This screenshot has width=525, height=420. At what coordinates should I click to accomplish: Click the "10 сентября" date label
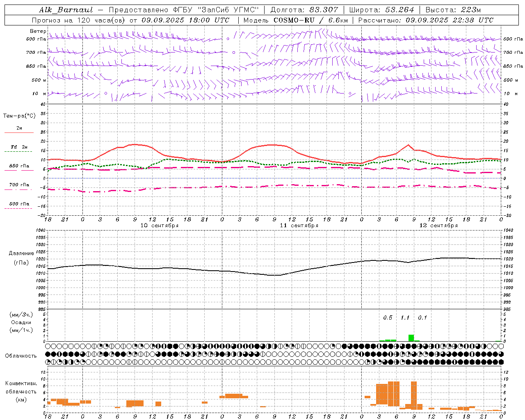pyautogui.click(x=159, y=226)
